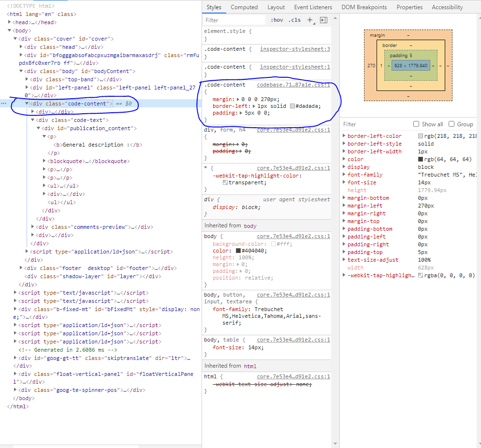Toggle the :hov element state pane
The width and height of the screenshot is (481, 448).
coord(277,19)
